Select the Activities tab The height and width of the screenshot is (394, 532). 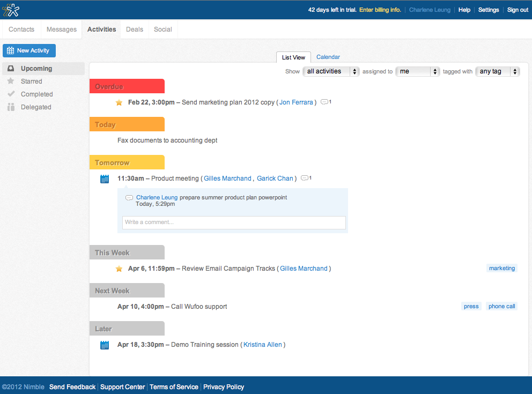pos(101,29)
